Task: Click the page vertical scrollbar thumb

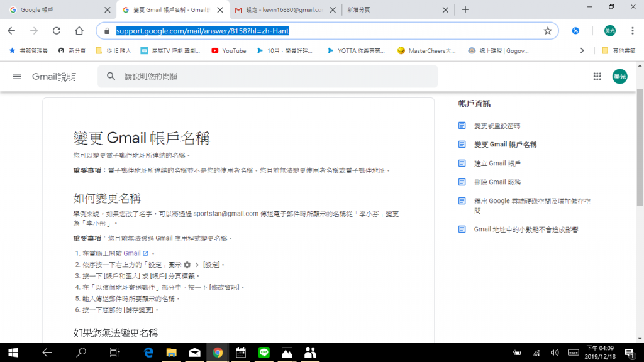Action: pos(640,147)
